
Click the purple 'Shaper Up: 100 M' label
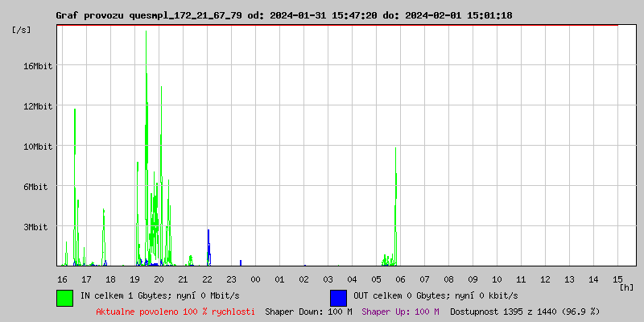click(x=400, y=312)
